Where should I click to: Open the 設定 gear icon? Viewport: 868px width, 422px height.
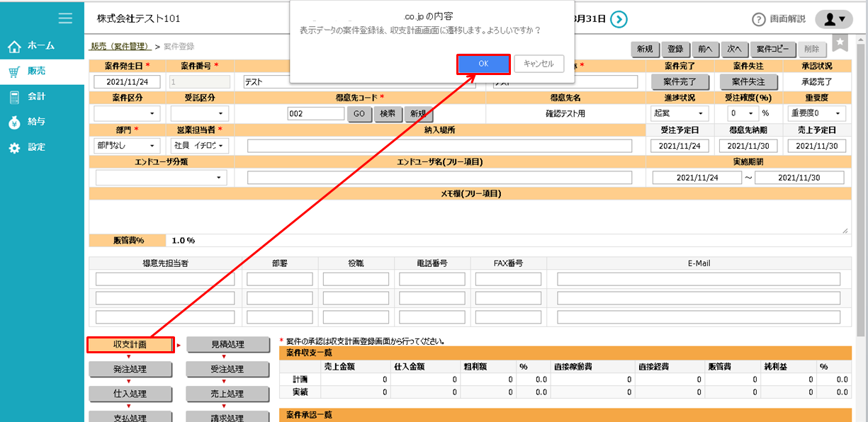[x=16, y=147]
